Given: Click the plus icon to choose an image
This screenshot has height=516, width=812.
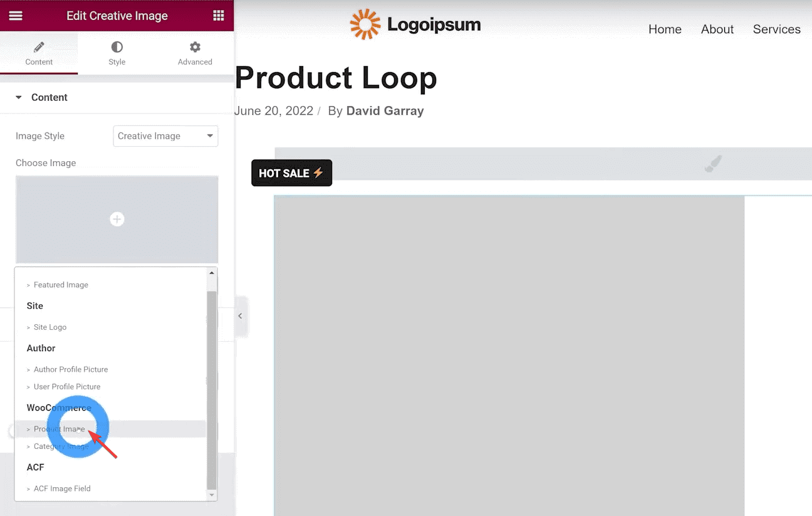Looking at the screenshot, I should click(x=117, y=219).
